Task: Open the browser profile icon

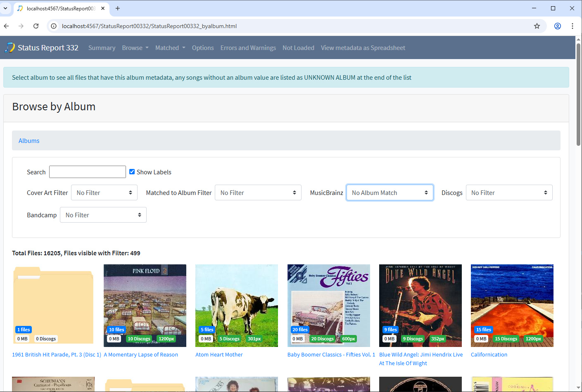Action: [x=558, y=26]
